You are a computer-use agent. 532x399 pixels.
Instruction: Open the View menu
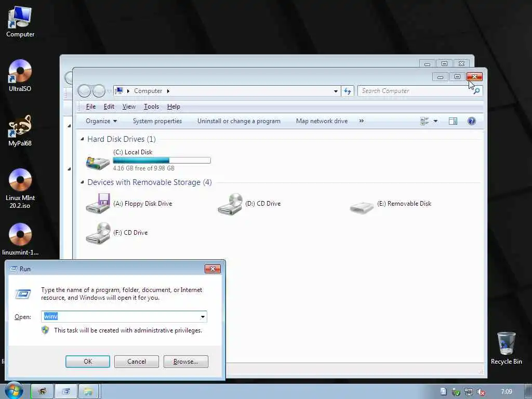(129, 107)
